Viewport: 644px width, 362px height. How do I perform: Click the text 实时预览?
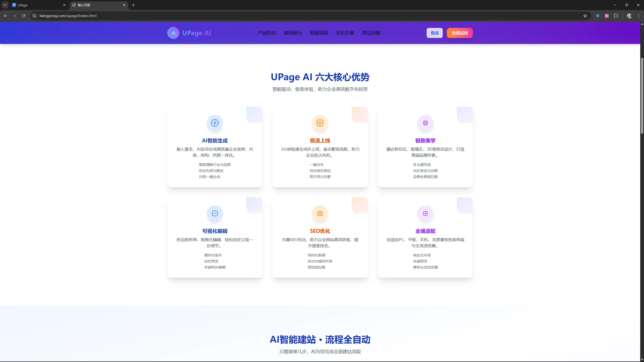tap(211, 261)
